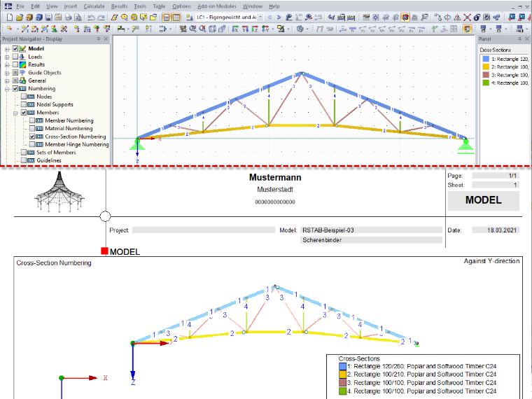Click the View in Y direction icon
The height and width of the screenshot is (399, 532).
(x=245, y=29)
